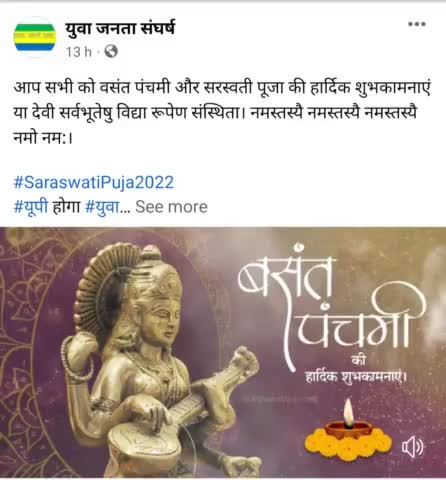Image resolution: width=446 pixels, height=480 pixels.
Task: Open the युवा जनता संघर्ष profile picture
Action: pyautogui.click(x=35, y=37)
